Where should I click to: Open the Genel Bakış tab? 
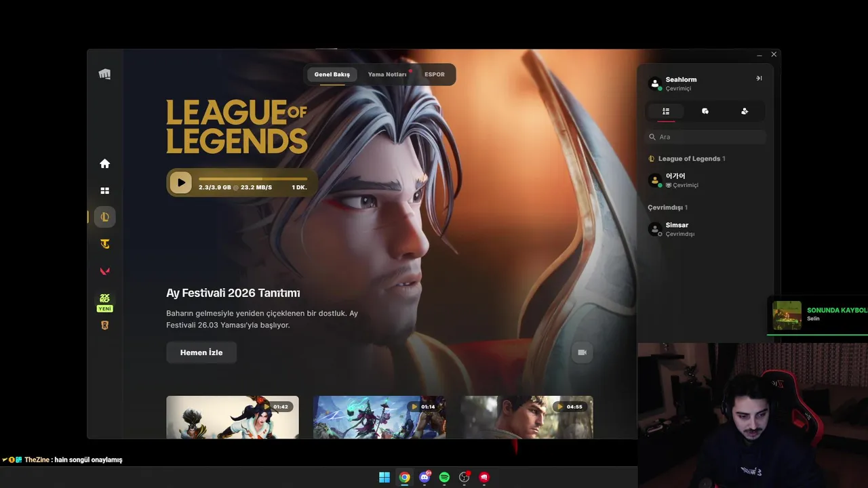click(x=332, y=75)
